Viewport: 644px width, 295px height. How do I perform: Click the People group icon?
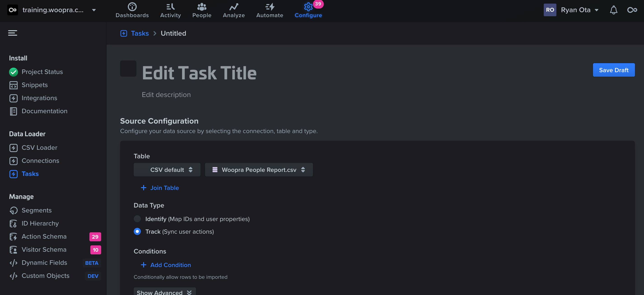(202, 7)
